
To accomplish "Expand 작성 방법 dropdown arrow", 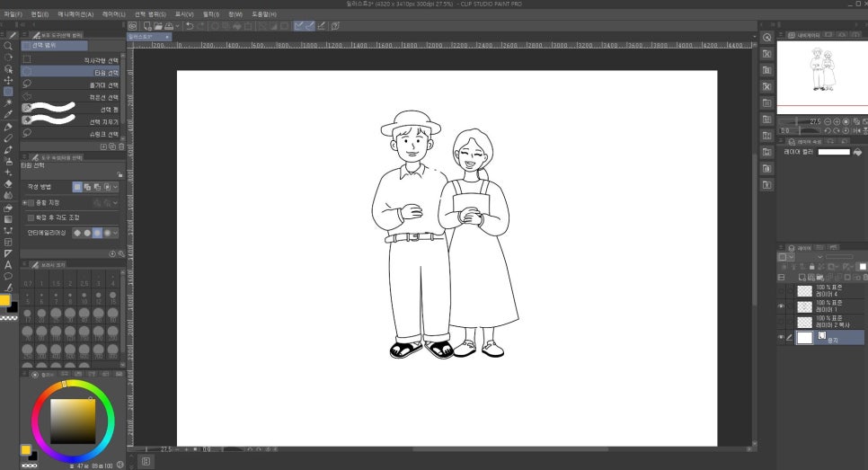I will point(115,187).
